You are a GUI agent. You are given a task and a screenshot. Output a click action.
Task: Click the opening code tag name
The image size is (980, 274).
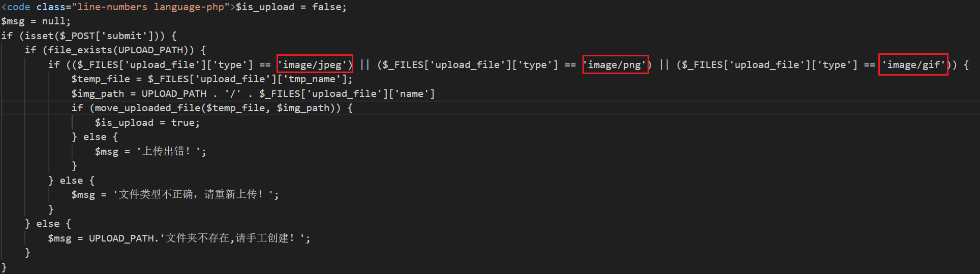tap(18, 7)
